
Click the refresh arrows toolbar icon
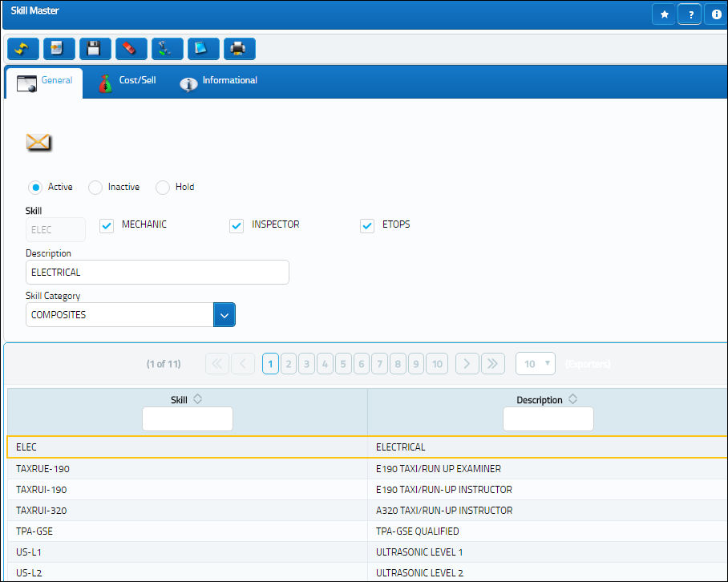click(23, 49)
